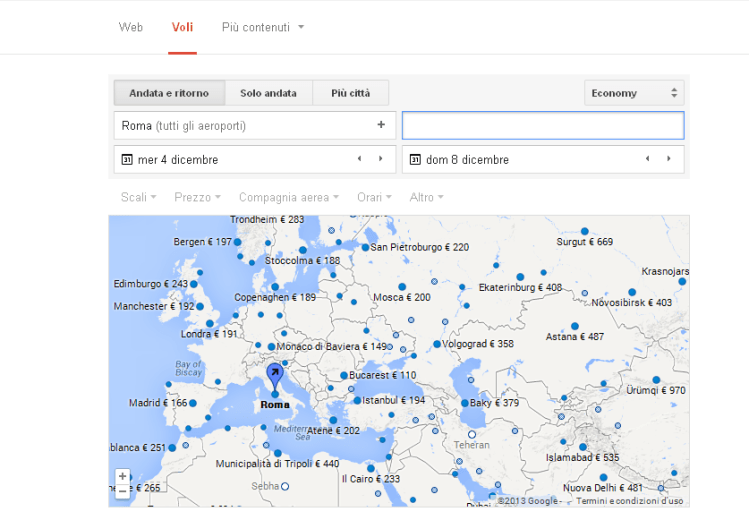The image size is (749, 520).
Task: Zoom out on the map
Action: 122,491
